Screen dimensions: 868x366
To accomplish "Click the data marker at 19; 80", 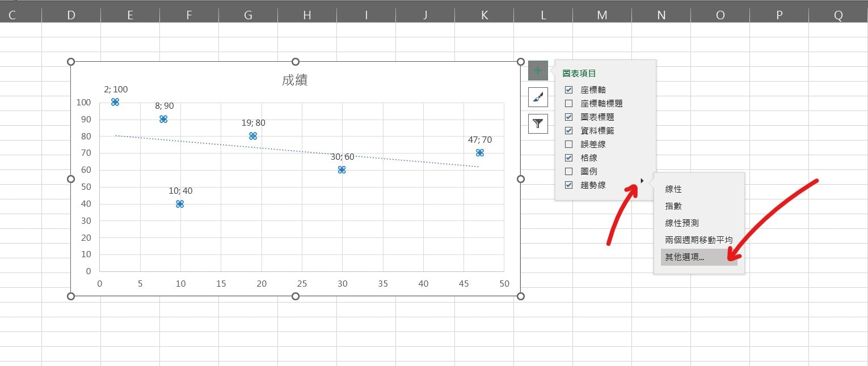I will click(x=253, y=136).
